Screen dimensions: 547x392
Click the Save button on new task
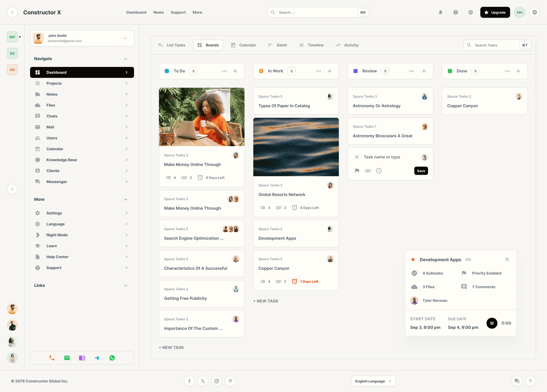click(x=421, y=171)
